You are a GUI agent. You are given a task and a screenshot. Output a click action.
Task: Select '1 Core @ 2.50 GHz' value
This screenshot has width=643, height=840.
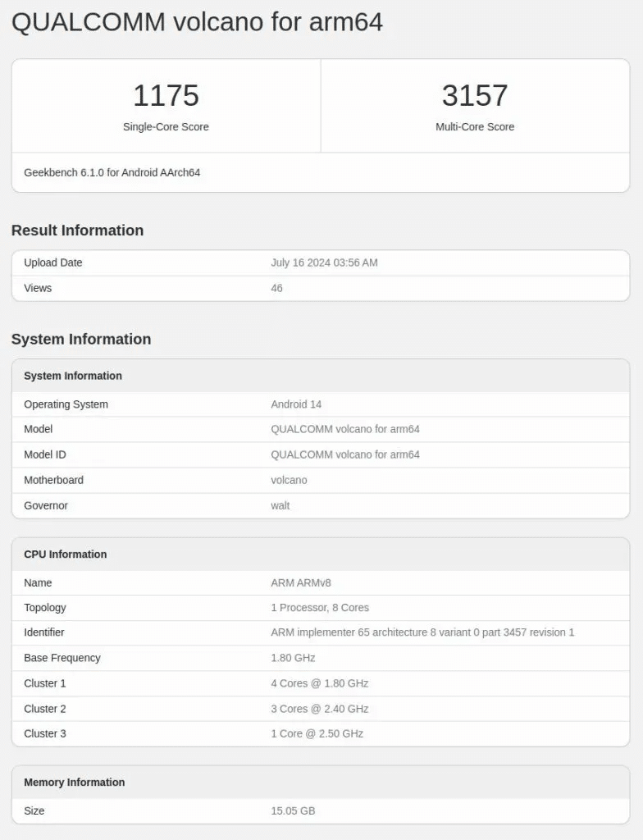pos(317,733)
